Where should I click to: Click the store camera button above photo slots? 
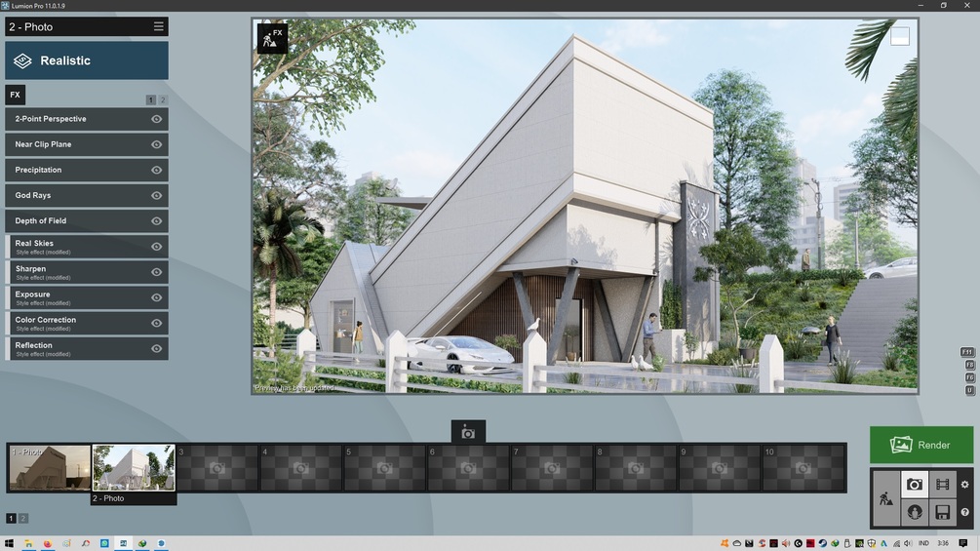coord(468,432)
